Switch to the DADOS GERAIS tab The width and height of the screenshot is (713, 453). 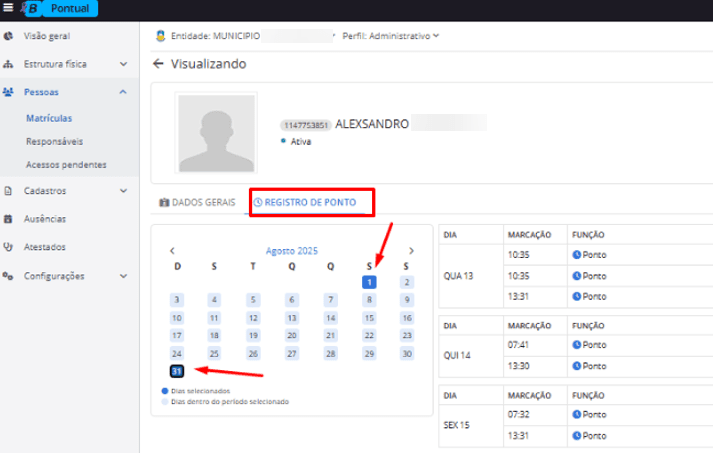(197, 202)
